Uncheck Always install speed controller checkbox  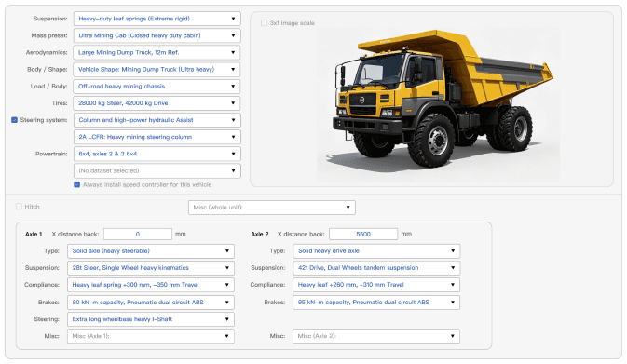pos(76,184)
